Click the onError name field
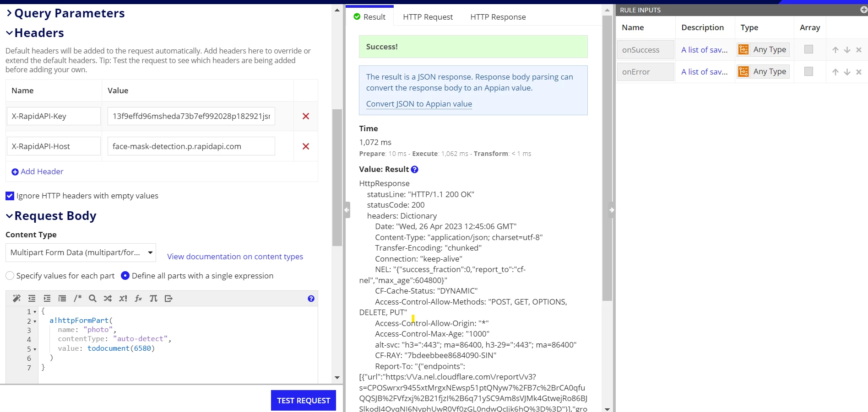The height and width of the screenshot is (412, 868). point(646,72)
